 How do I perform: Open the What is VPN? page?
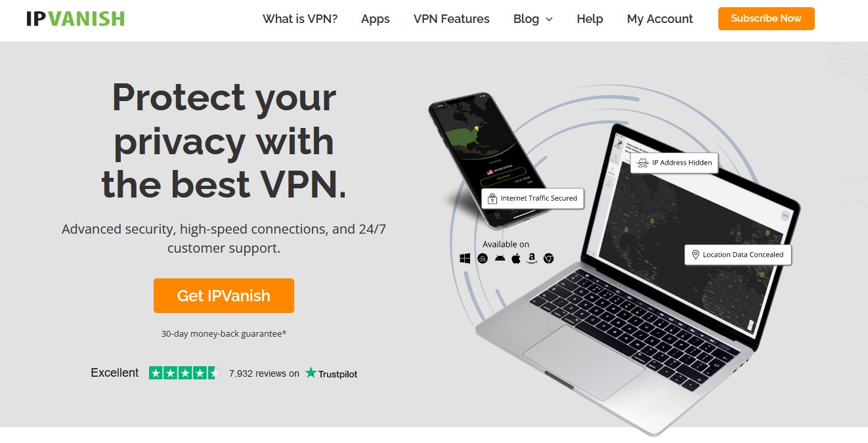coord(300,19)
